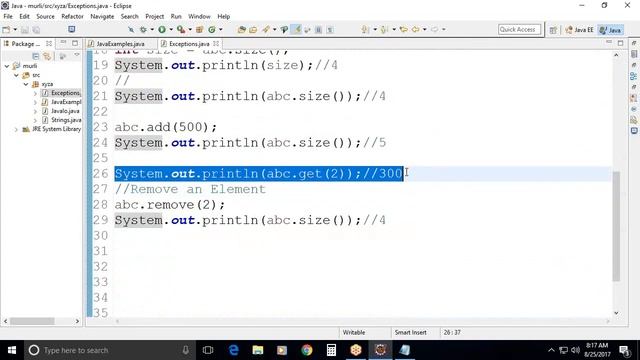Open the Run configurations dropdown arrow

pyautogui.click(x=171, y=29)
